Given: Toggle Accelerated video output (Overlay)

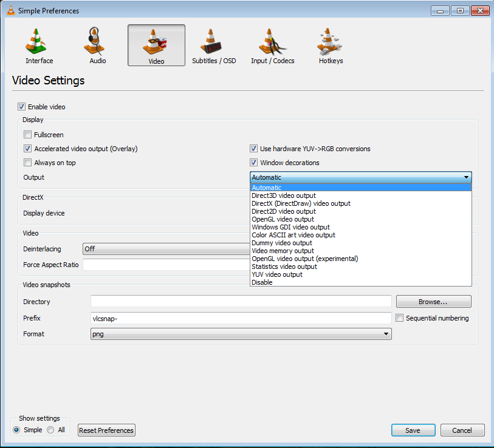Looking at the screenshot, I should pos(28,149).
